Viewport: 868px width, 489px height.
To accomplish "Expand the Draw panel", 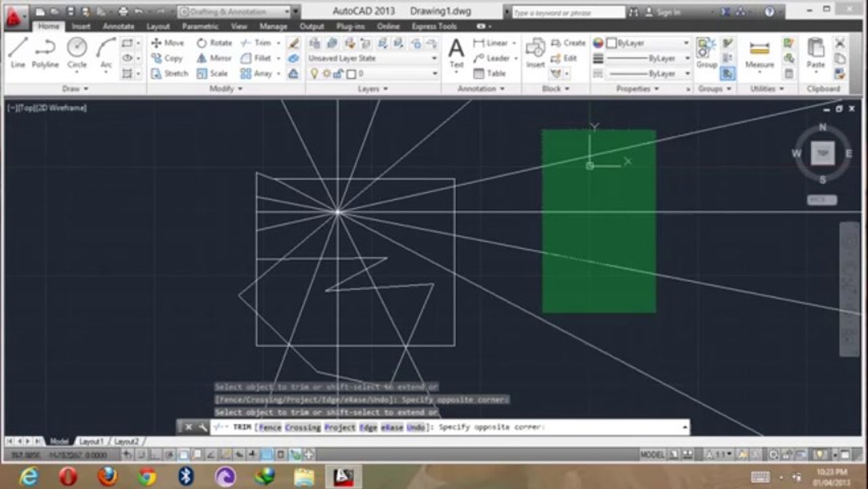I will 75,89.
